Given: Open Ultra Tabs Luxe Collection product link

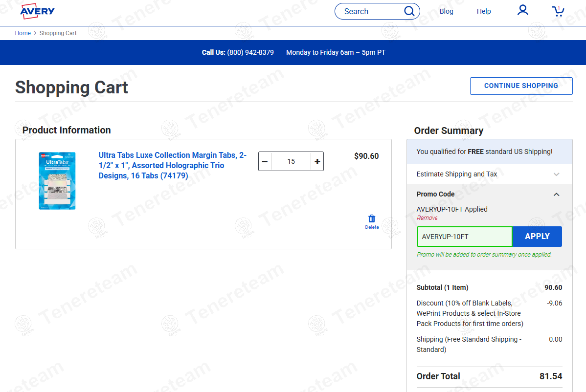Looking at the screenshot, I should [172, 165].
